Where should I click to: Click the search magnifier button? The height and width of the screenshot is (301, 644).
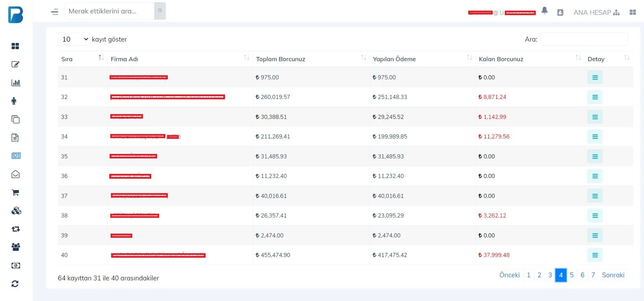(x=160, y=11)
